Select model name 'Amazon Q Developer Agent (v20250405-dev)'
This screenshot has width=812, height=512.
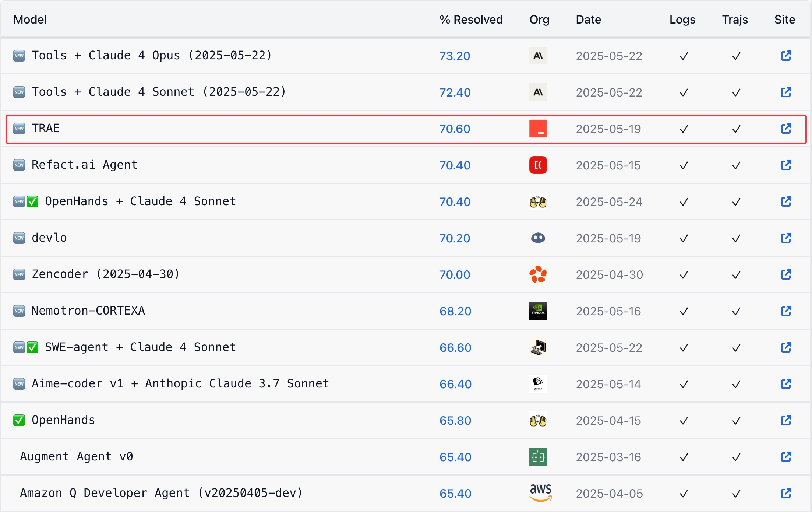pos(161,493)
